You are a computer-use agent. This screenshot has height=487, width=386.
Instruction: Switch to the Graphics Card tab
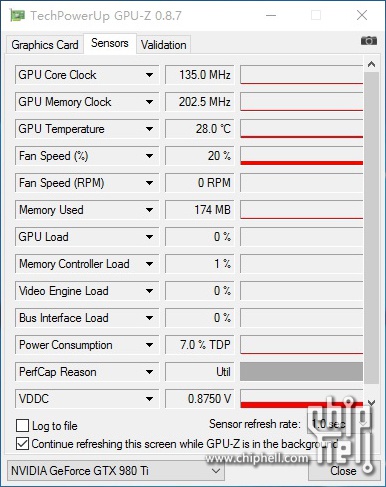45,45
